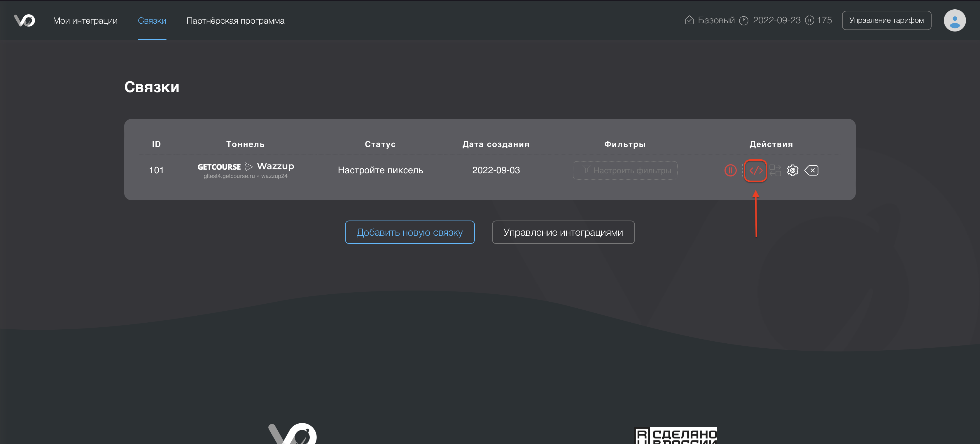Click the logo in the top-left corner
Viewport: 980px width, 444px height.
(25, 20)
